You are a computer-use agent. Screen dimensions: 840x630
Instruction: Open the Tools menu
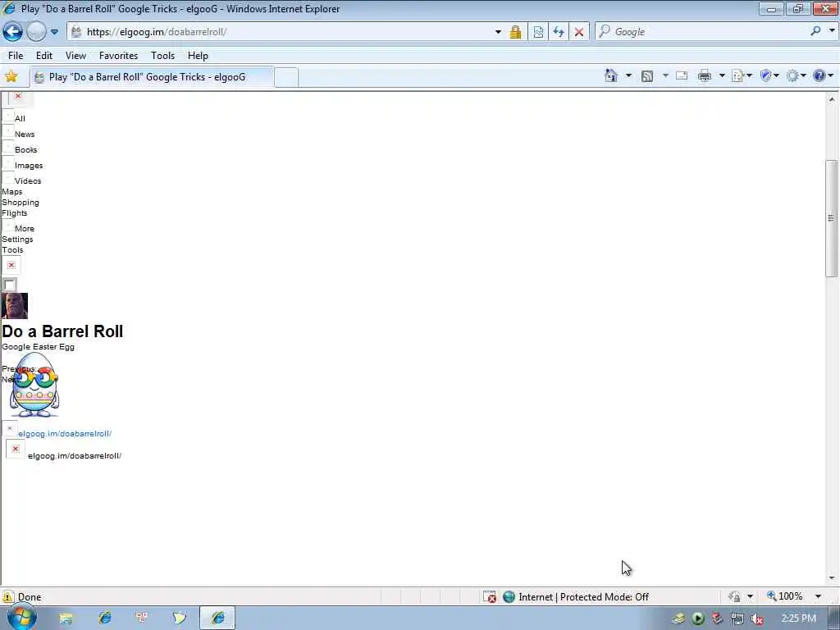163,56
